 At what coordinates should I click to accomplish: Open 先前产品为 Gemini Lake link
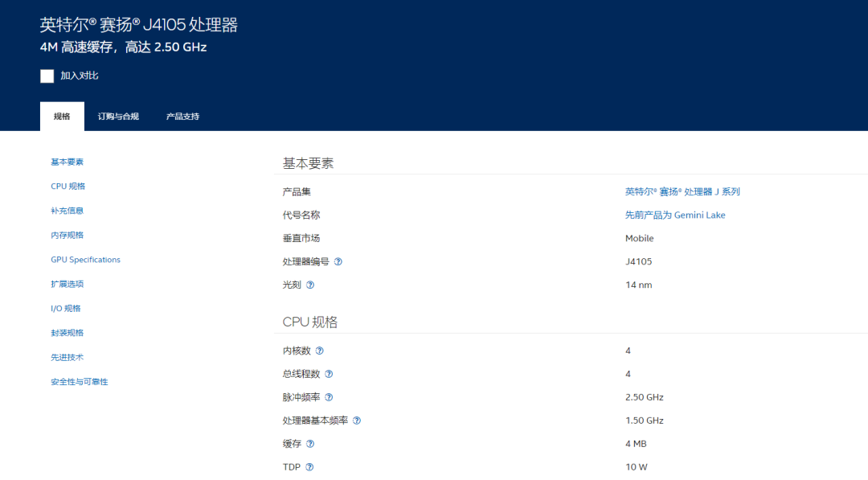point(675,215)
